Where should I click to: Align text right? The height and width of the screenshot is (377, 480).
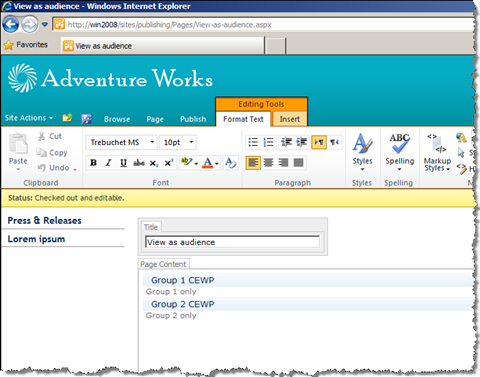[x=283, y=163]
